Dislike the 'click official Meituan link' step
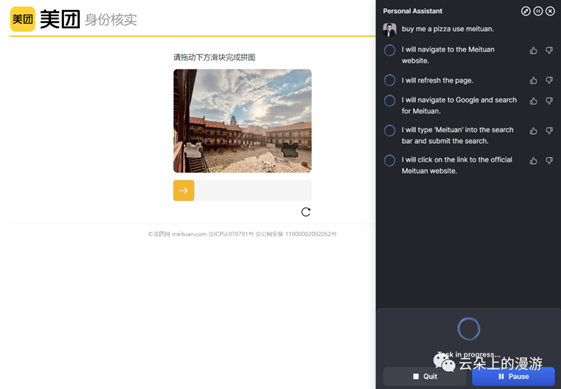This screenshot has width=561, height=389. tap(549, 161)
